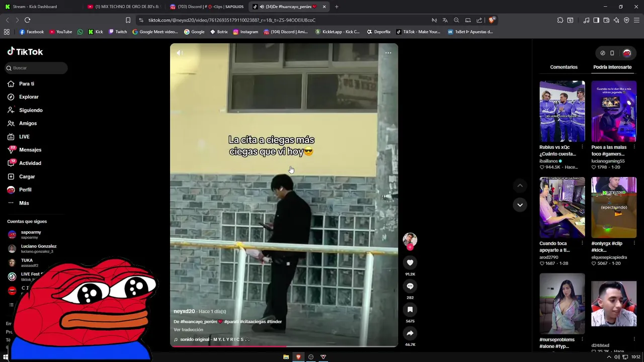Open the #tinder hashtag
The width and height of the screenshot is (644, 362).
point(274,322)
